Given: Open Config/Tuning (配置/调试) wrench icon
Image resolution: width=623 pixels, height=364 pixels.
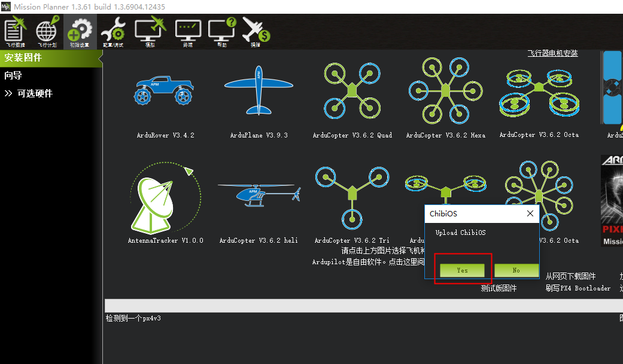Looking at the screenshot, I should tap(113, 31).
